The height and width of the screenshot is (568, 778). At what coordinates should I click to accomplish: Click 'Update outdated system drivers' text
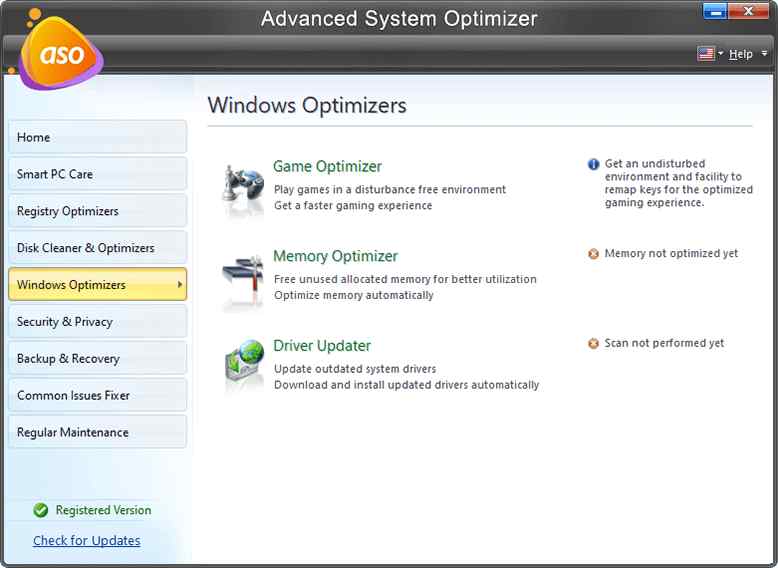point(355,369)
